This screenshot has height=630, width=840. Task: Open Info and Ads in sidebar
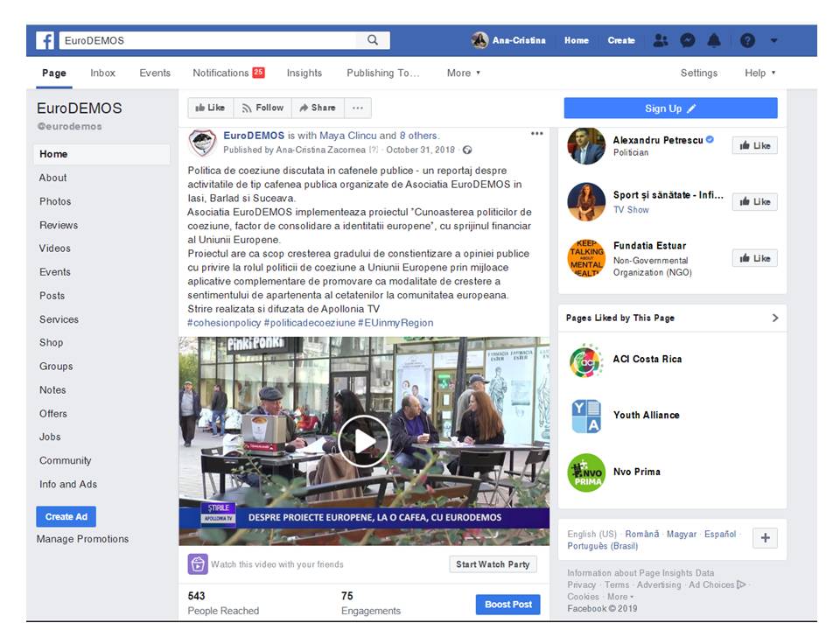[68, 484]
